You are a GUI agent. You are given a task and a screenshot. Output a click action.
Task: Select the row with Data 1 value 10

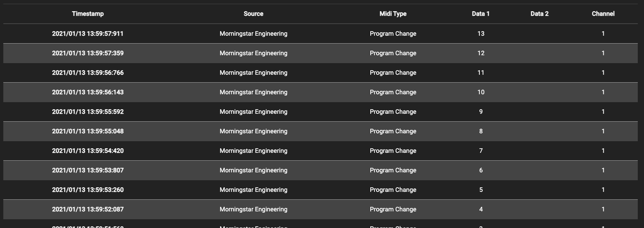tap(481, 92)
